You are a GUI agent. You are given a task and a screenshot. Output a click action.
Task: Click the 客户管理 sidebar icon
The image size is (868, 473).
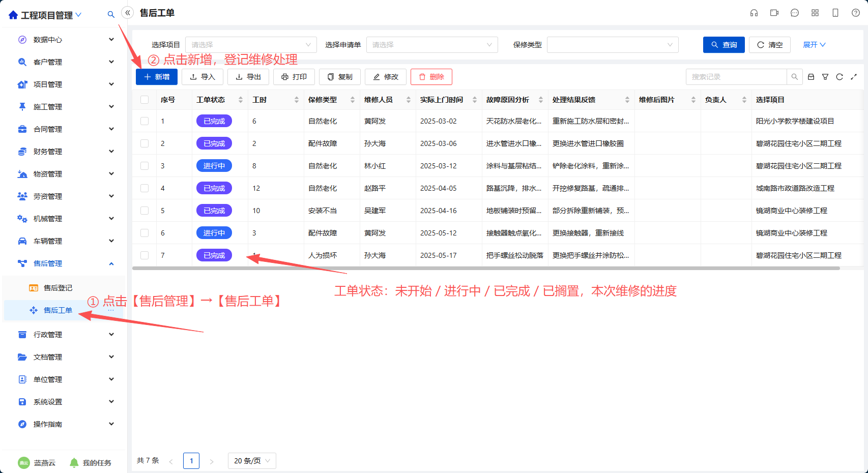(22, 62)
